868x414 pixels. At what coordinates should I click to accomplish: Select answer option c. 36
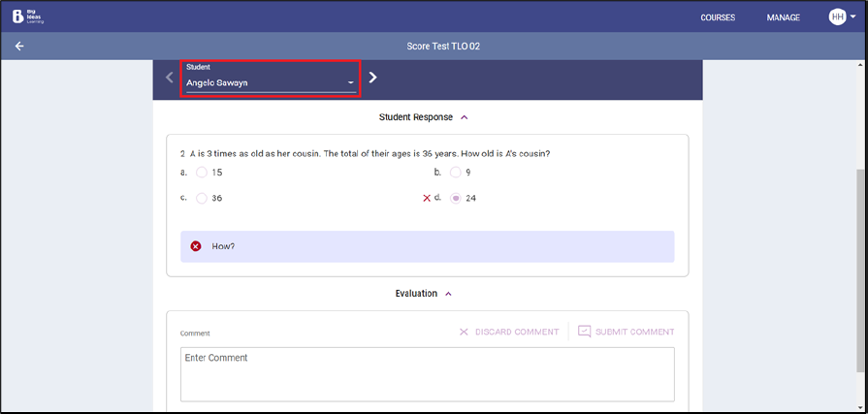(x=202, y=198)
